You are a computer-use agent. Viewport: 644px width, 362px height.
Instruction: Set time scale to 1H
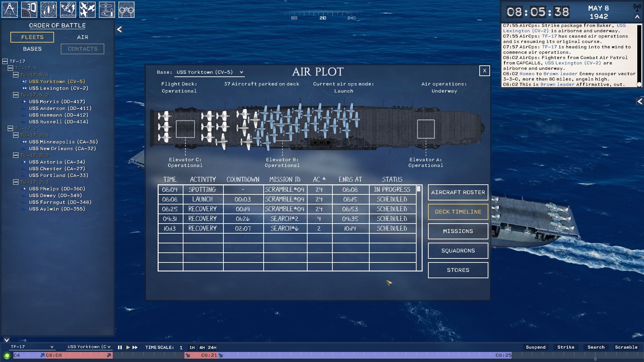(x=192, y=348)
